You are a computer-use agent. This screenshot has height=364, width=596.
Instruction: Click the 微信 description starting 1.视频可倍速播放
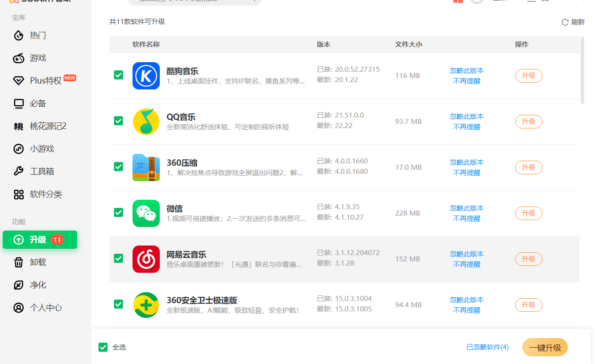coord(236,219)
